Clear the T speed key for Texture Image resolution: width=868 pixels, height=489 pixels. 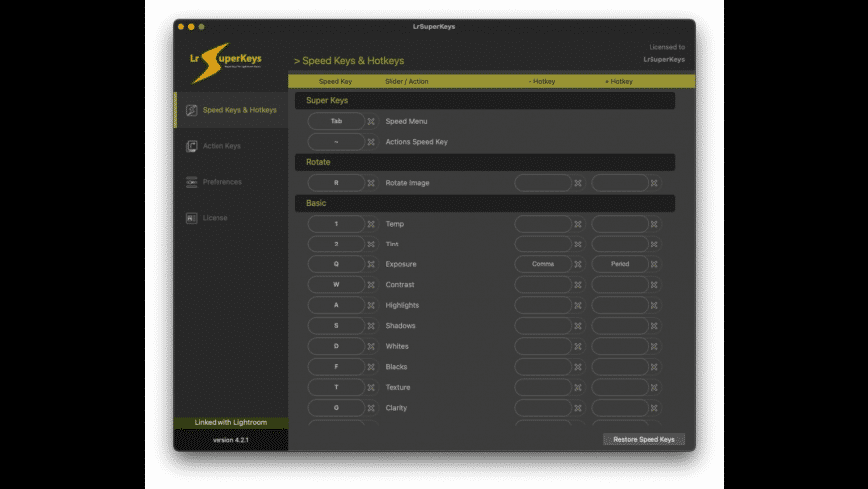point(371,387)
